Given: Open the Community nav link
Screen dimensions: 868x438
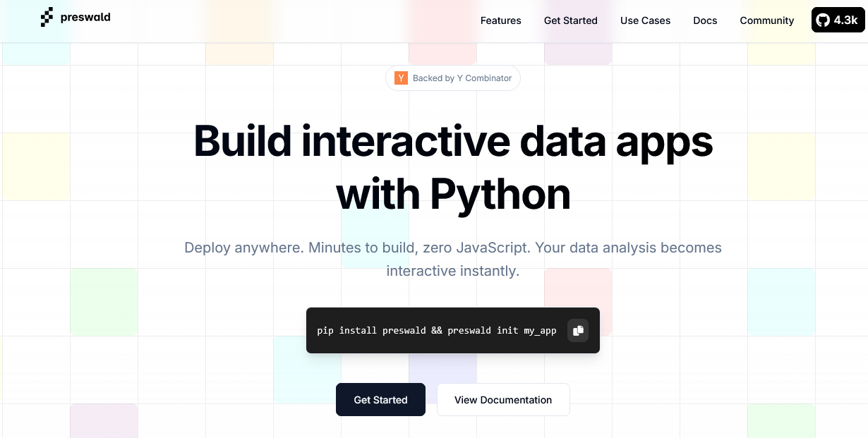Looking at the screenshot, I should (x=767, y=20).
